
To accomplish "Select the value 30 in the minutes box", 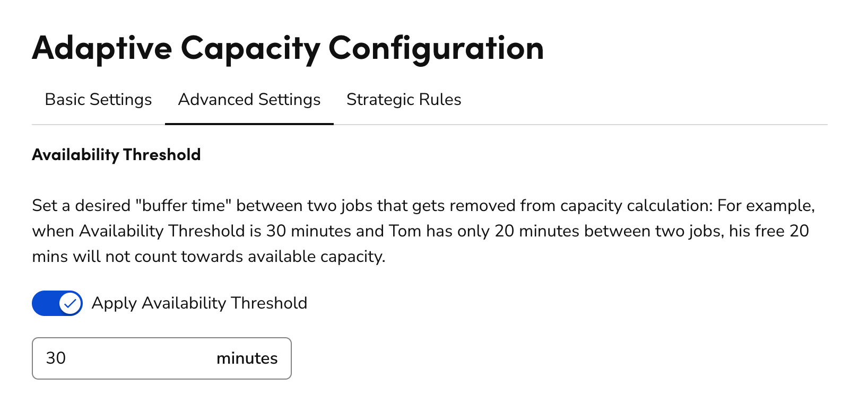I will pyautogui.click(x=56, y=358).
